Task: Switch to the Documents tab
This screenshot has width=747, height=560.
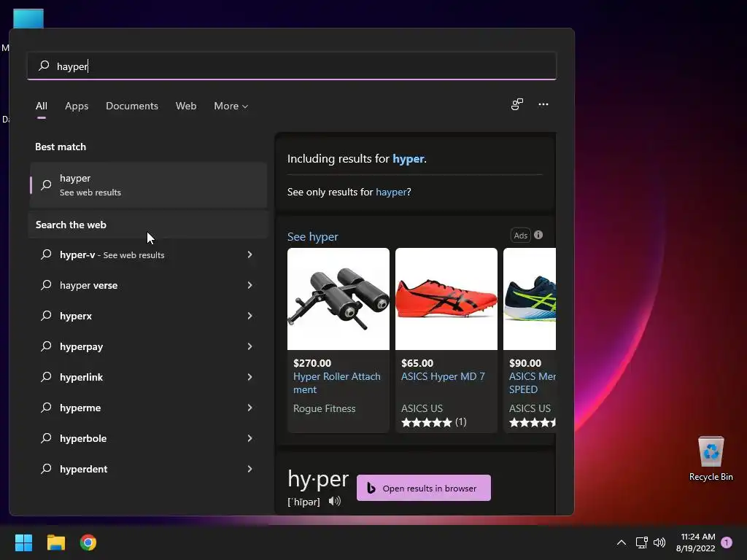Action: pos(132,106)
